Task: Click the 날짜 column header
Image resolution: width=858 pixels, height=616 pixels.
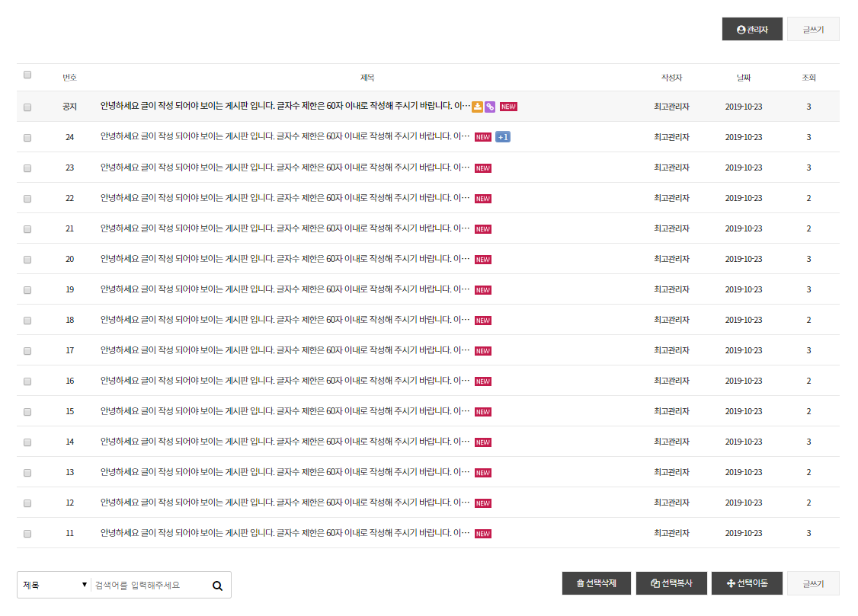Action: 743,78
